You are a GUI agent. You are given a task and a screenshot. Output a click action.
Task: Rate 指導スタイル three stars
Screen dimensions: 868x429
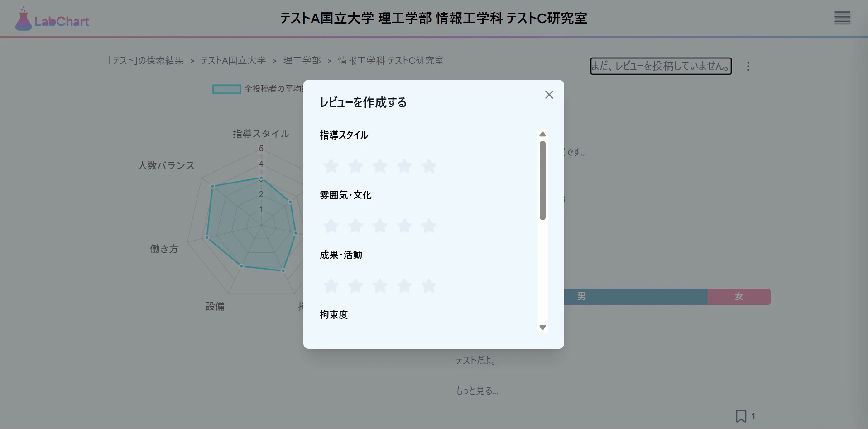coord(380,166)
